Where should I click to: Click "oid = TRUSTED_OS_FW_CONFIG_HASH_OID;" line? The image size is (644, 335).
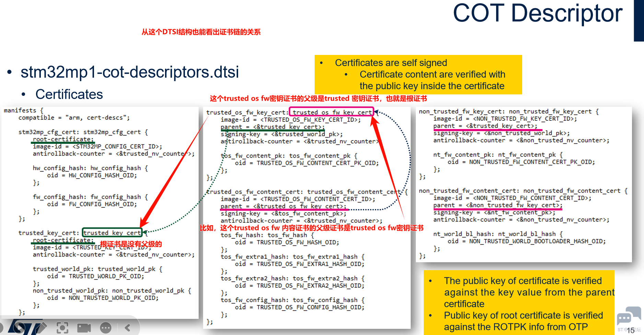[x=300, y=307]
